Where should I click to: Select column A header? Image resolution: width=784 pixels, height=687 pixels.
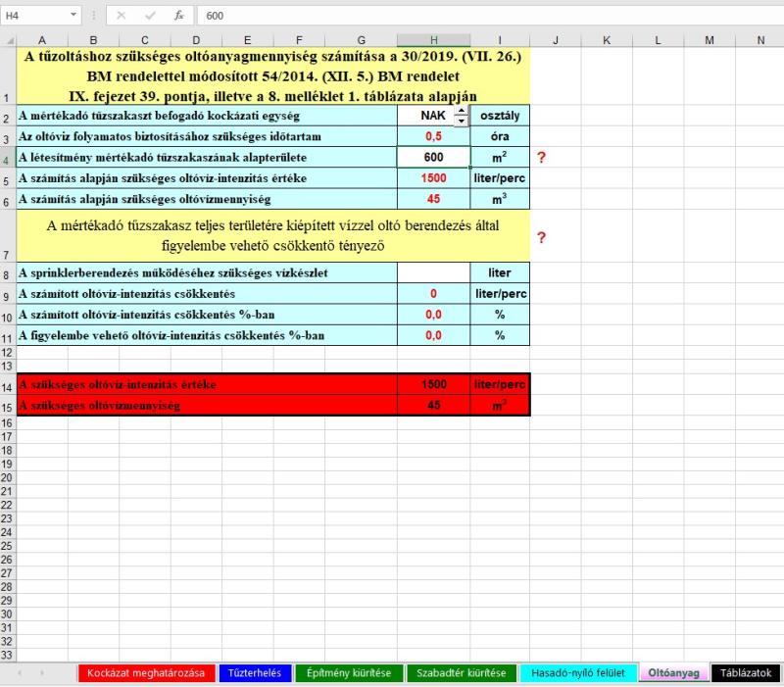[x=42, y=40]
